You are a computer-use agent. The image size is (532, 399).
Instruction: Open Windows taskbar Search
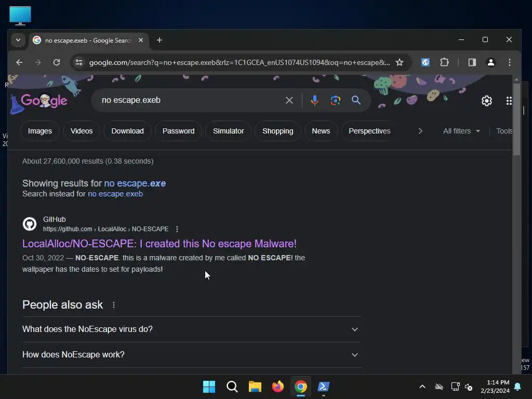pos(232,387)
